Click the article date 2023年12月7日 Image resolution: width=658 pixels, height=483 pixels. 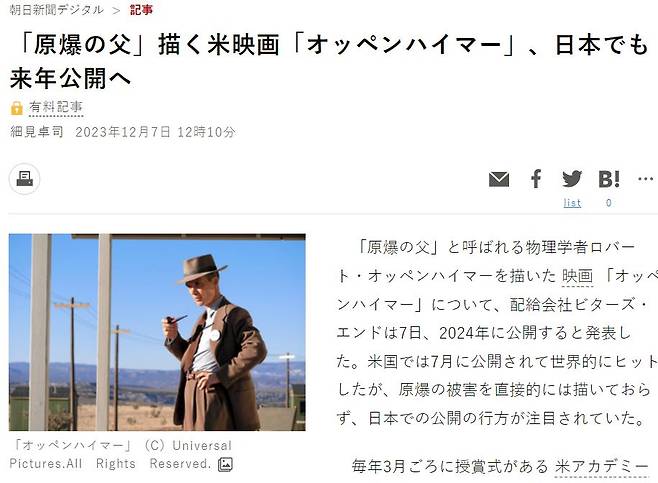123,132
